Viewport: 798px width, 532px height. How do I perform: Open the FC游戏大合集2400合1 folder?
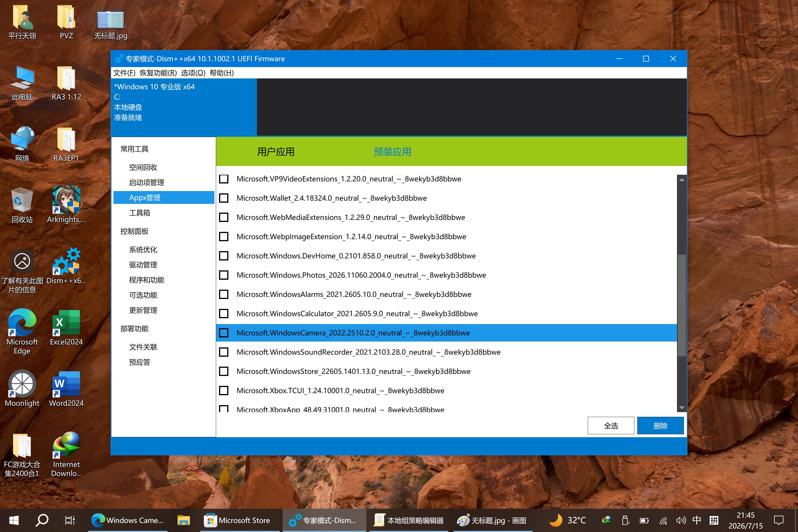(22, 455)
